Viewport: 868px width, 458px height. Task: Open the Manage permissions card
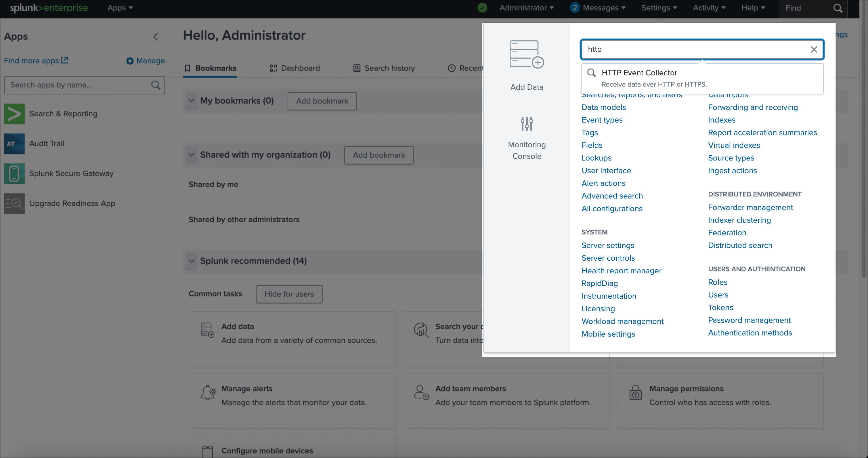(720, 401)
